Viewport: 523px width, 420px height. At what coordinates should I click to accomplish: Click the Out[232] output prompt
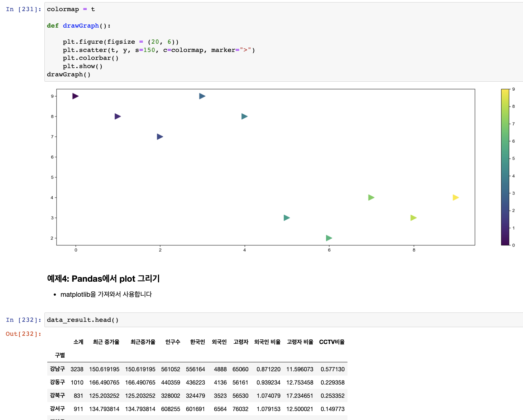[x=24, y=334]
